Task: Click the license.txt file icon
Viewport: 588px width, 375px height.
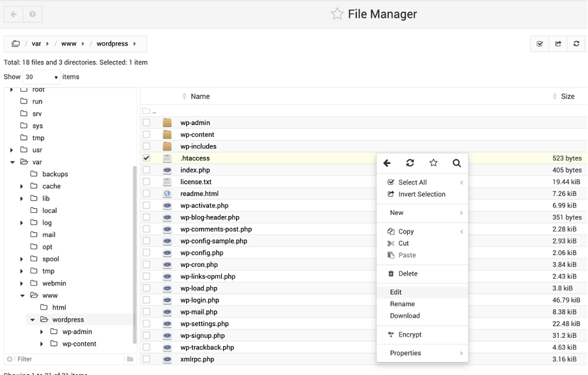Action: pos(167,182)
